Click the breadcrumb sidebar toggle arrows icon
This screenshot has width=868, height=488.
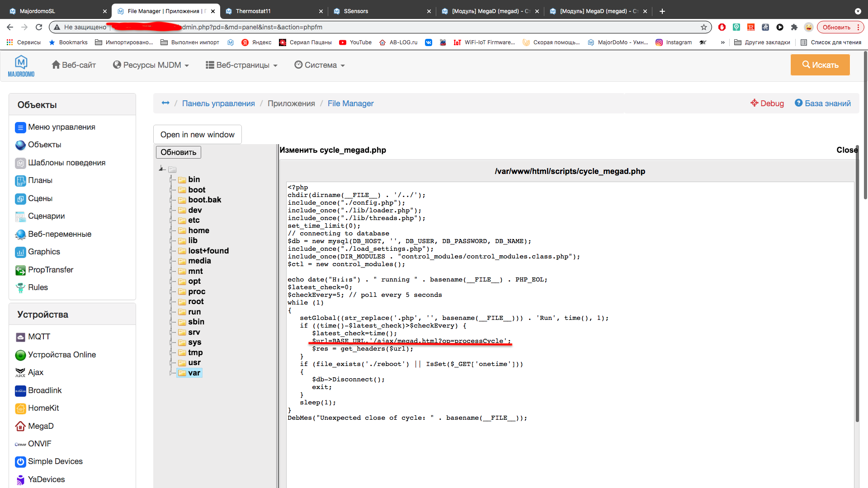coord(165,103)
